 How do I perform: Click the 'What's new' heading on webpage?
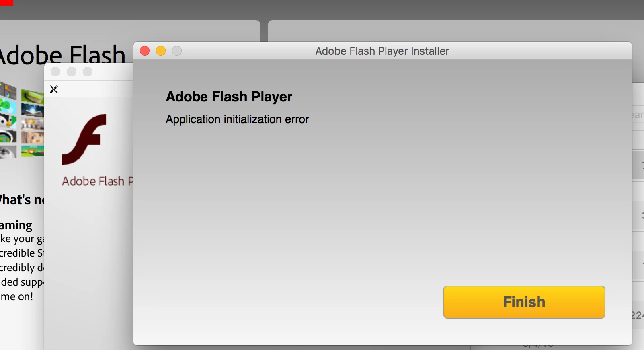click(x=22, y=200)
